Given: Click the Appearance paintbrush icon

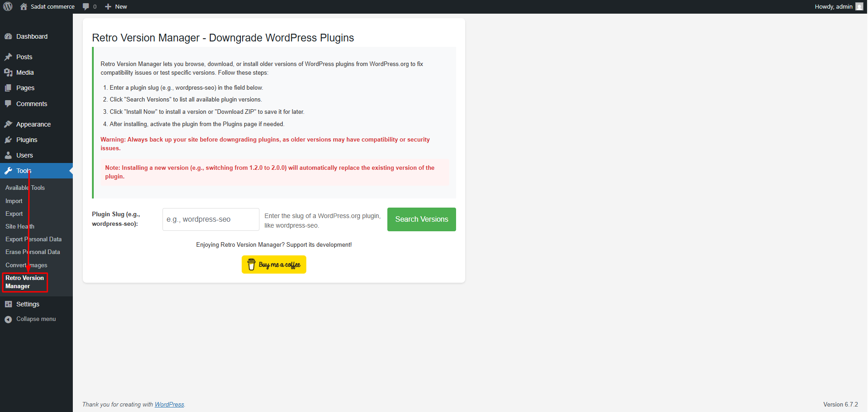Looking at the screenshot, I should [x=8, y=124].
